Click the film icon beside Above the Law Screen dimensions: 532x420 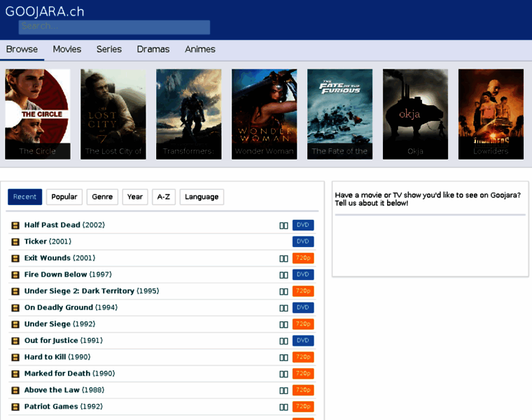[x=15, y=391]
